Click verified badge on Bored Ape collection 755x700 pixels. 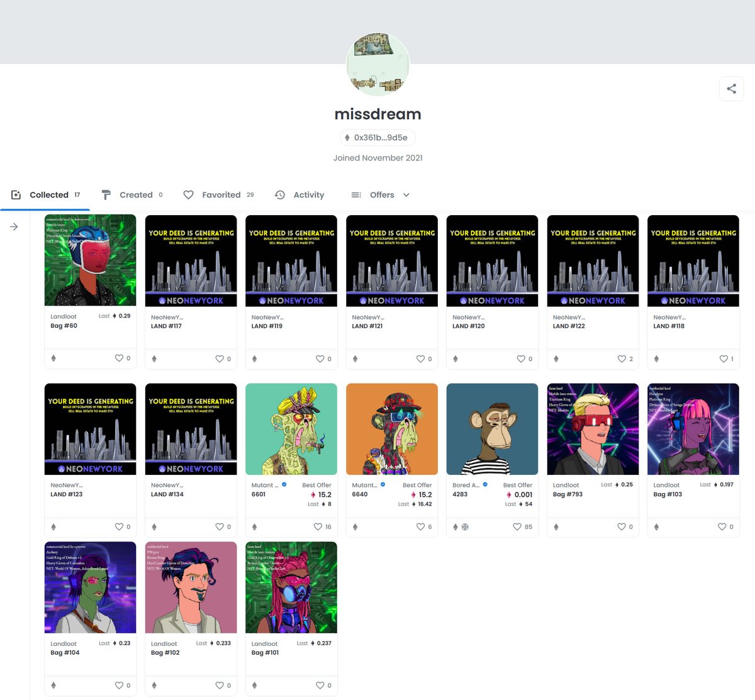pyautogui.click(x=485, y=485)
